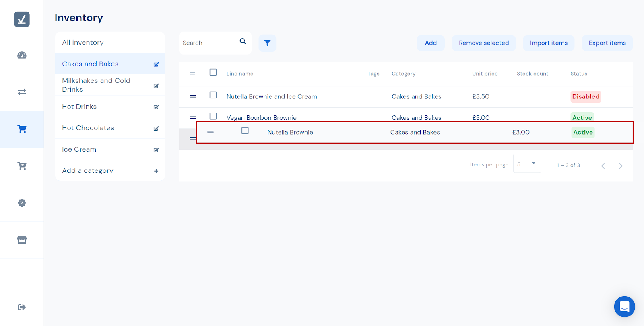644x326 pixels.
Task: Tick the select-all checkbox in table header
Action: point(213,72)
